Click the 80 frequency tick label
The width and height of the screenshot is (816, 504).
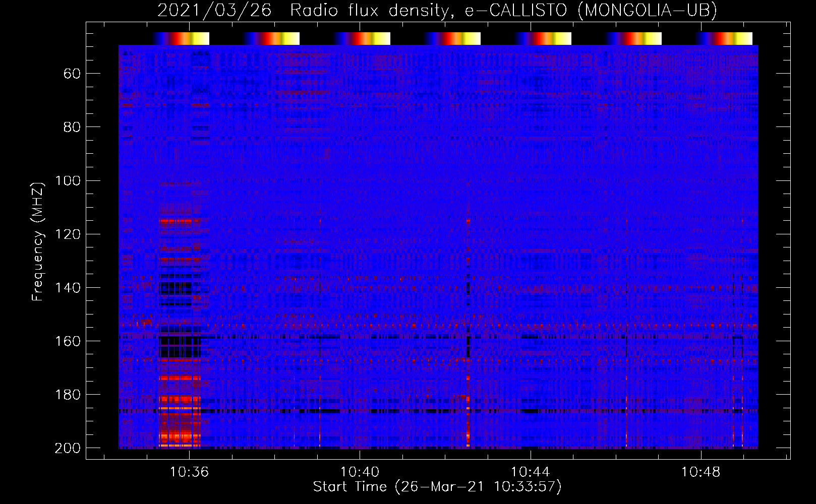point(72,127)
